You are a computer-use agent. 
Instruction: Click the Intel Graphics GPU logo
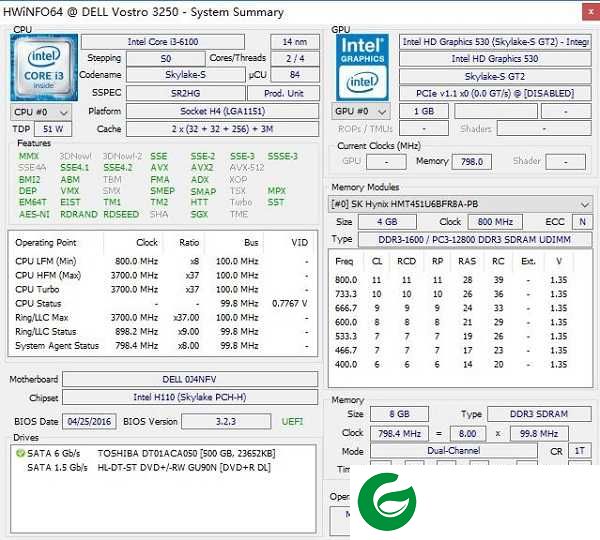pos(362,68)
